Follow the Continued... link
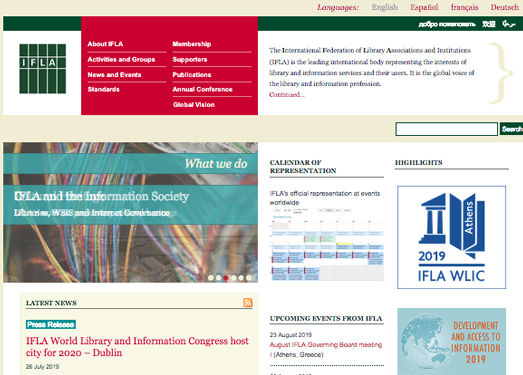 (287, 95)
